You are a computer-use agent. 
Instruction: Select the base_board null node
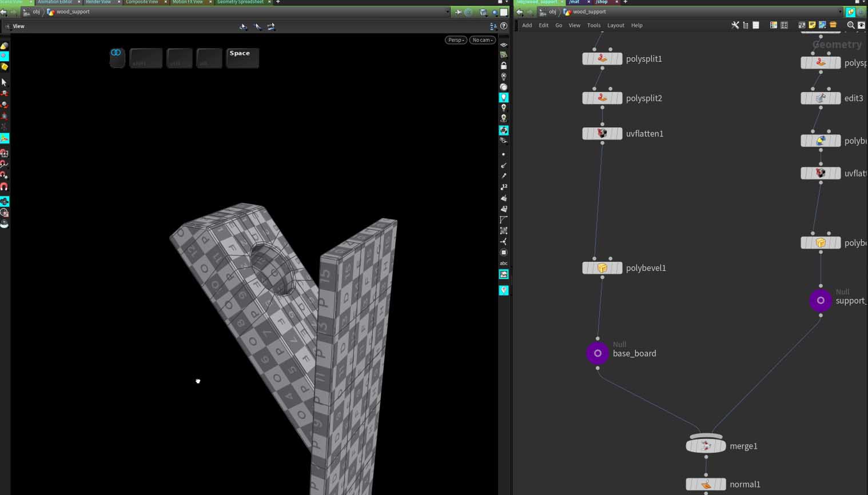[598, 353]
